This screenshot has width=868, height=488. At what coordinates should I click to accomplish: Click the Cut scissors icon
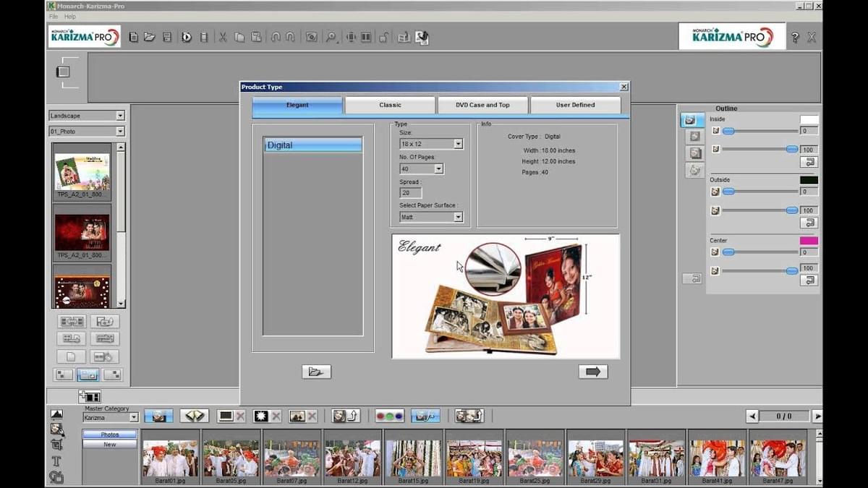click(223, 37)
